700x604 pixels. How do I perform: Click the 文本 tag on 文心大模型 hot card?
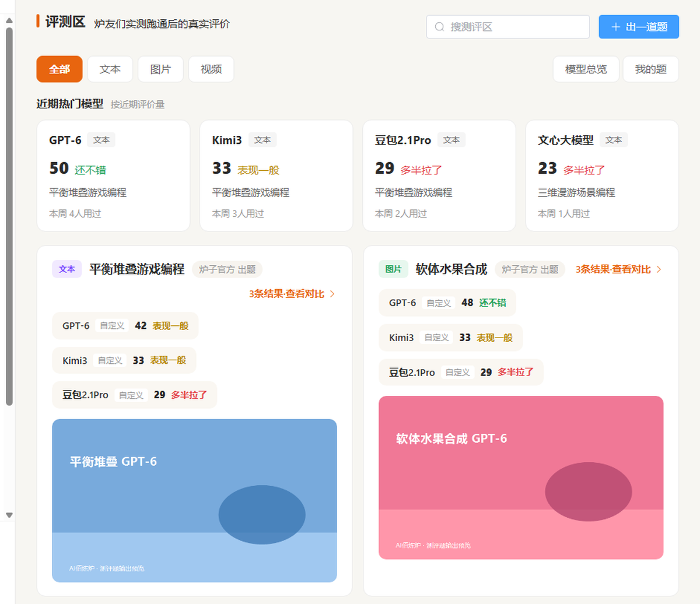pyautogui.click(x=614, y=140)
